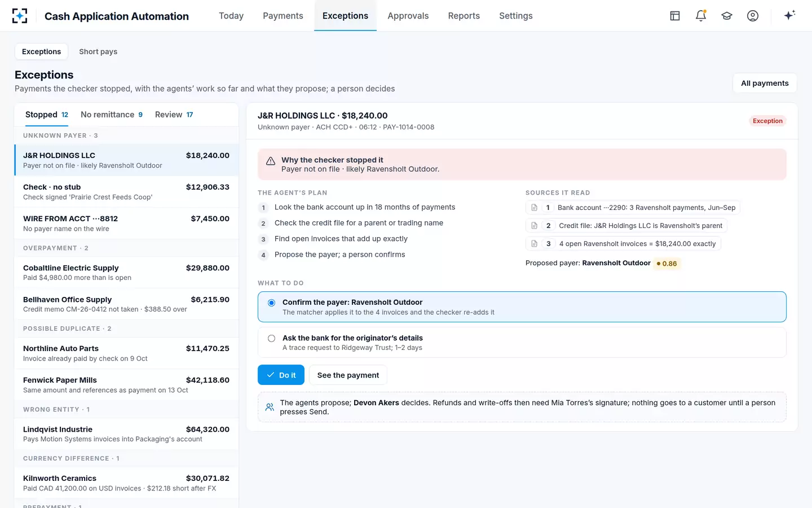Image resolution: width=812 pixels, height=508 pixels.
Task: Click See the payment
Action: pos(348,375)
